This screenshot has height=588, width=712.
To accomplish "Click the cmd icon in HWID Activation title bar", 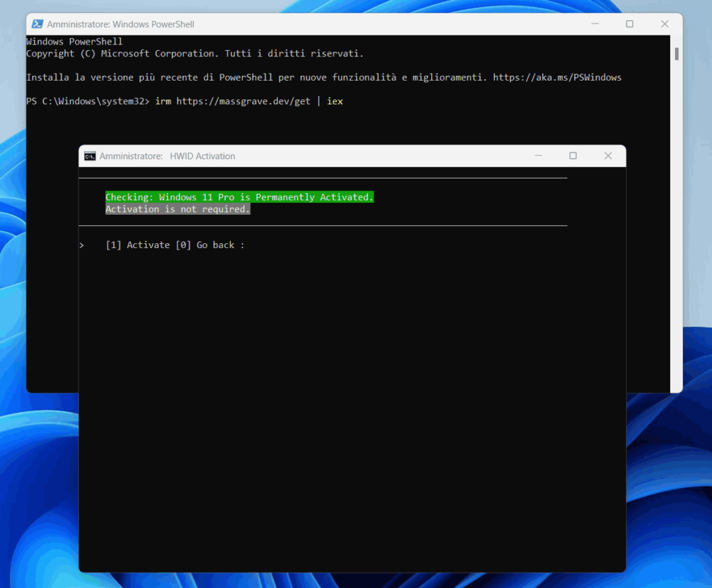I will coord(90,156).
